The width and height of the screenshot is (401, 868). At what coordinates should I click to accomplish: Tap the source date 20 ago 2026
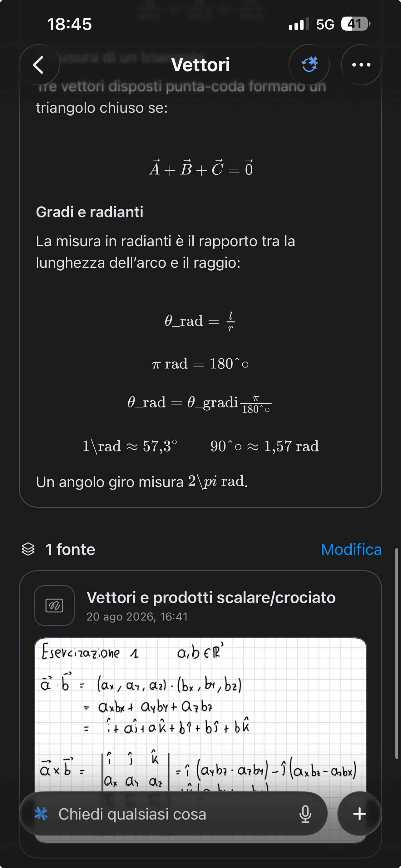137,617
